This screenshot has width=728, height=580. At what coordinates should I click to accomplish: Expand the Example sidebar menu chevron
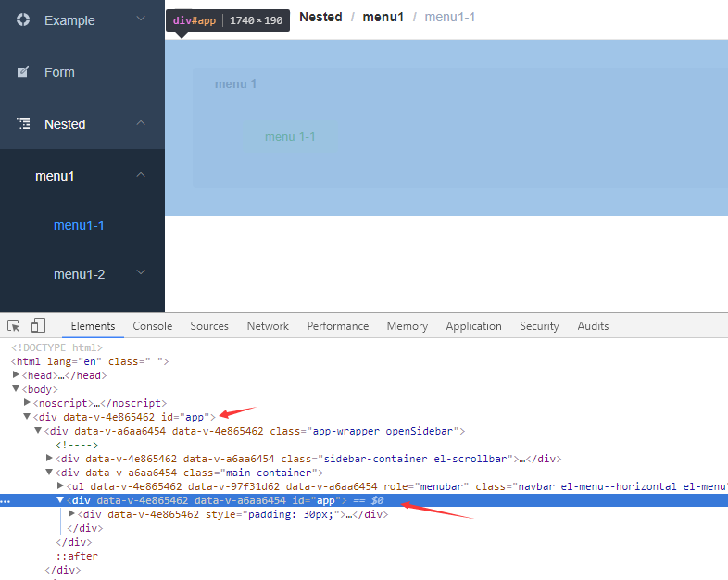click(141, 19)
